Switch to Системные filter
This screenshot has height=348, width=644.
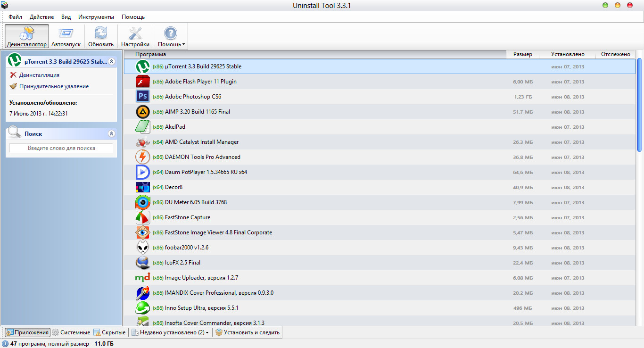71,332
